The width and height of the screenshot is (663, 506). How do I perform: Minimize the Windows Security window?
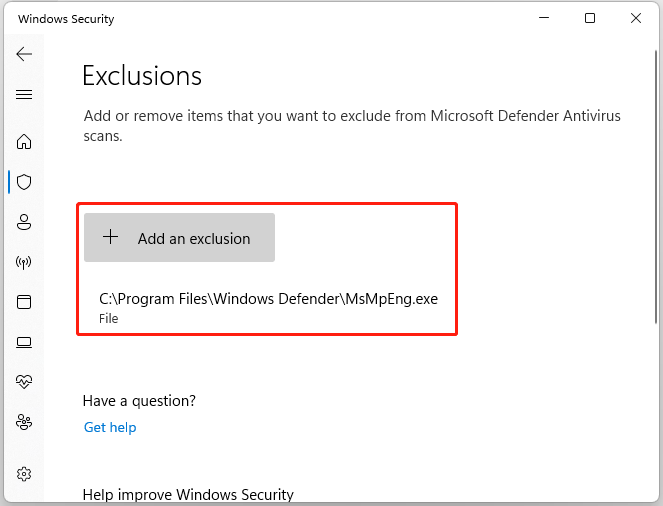coord(544,18)
